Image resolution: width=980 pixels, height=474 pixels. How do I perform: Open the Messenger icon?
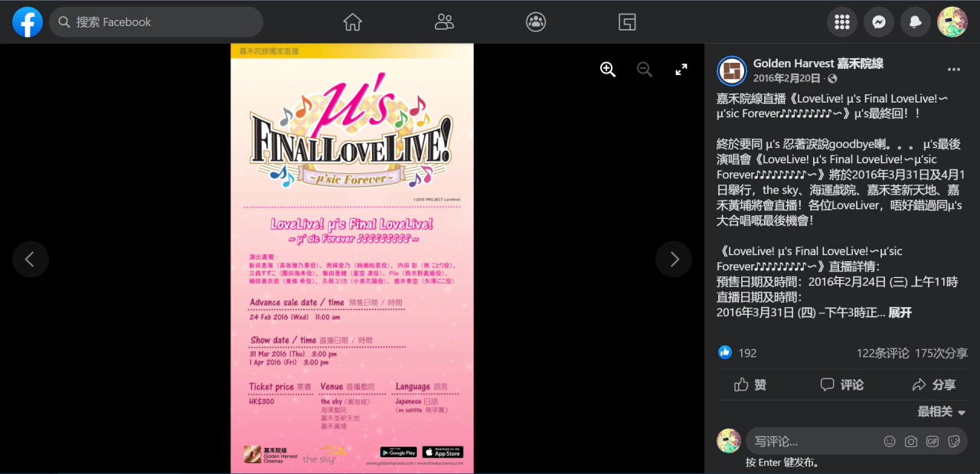(879, 22)
